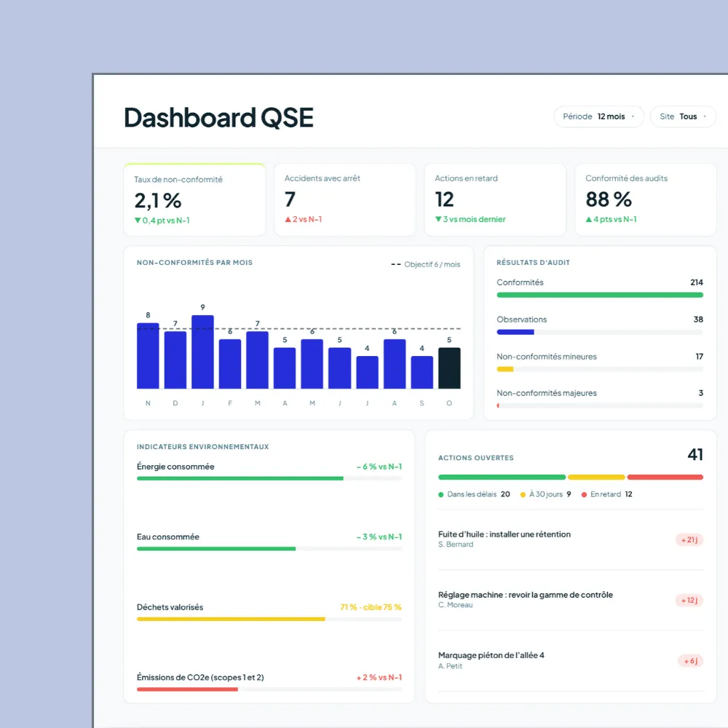The height and width of the screenshot is (728, 728).
Task: Open the Actions en retard card
Action: (x=495, y=199)
